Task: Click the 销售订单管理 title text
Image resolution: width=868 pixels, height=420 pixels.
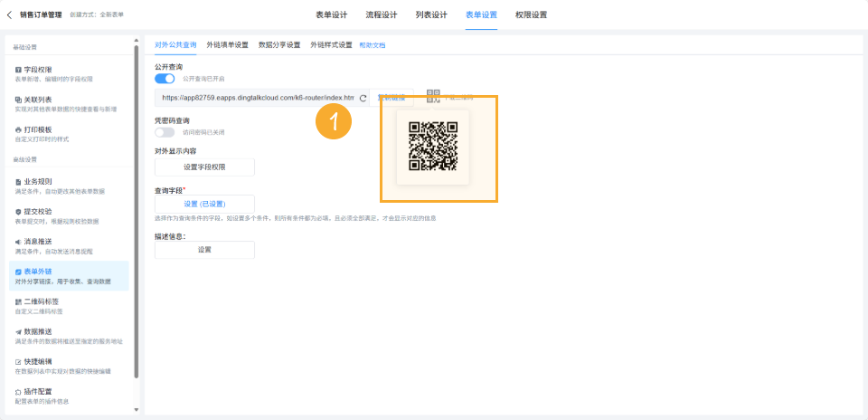Action: coord(41,15)
